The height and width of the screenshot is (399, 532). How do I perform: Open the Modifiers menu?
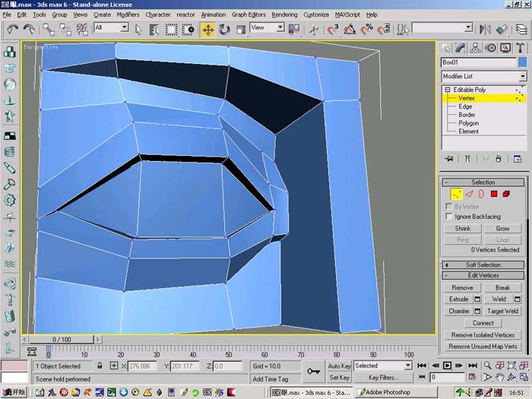click(128, 14)
